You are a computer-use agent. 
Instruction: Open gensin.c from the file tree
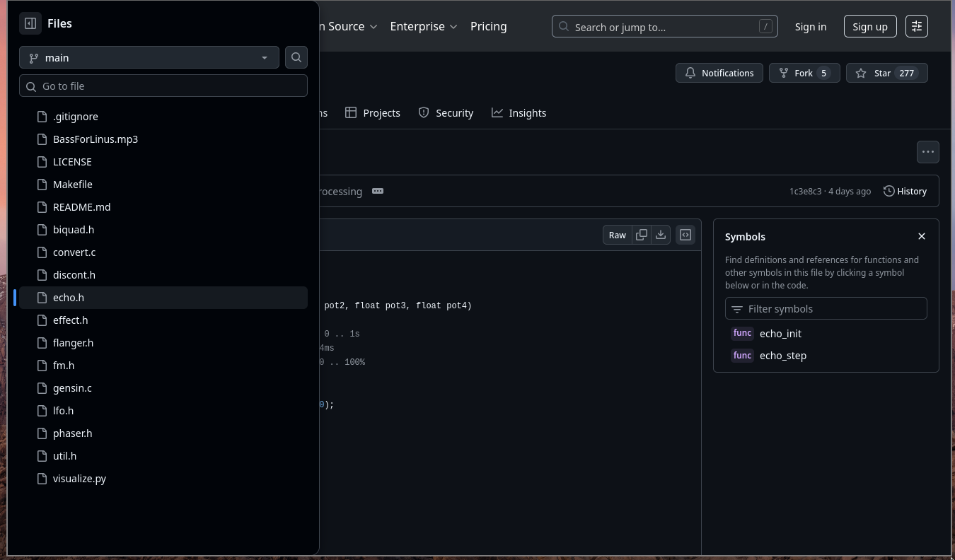[163, 388]
